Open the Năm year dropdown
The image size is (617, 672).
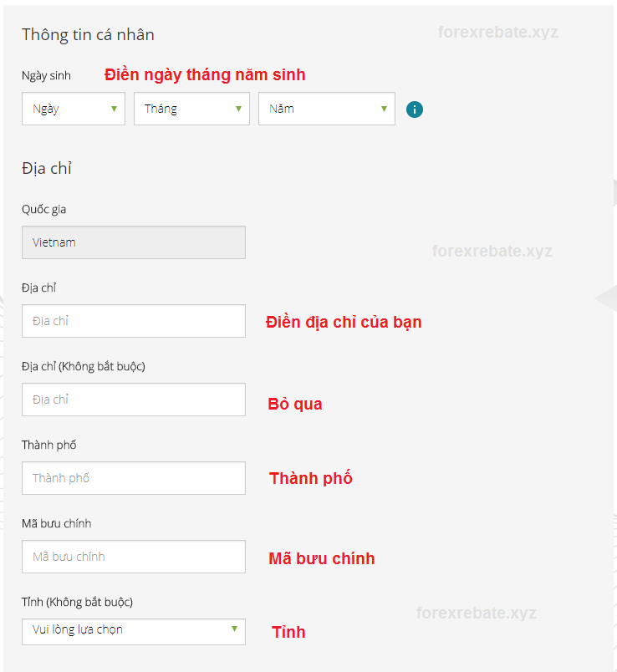coord(326,109)
